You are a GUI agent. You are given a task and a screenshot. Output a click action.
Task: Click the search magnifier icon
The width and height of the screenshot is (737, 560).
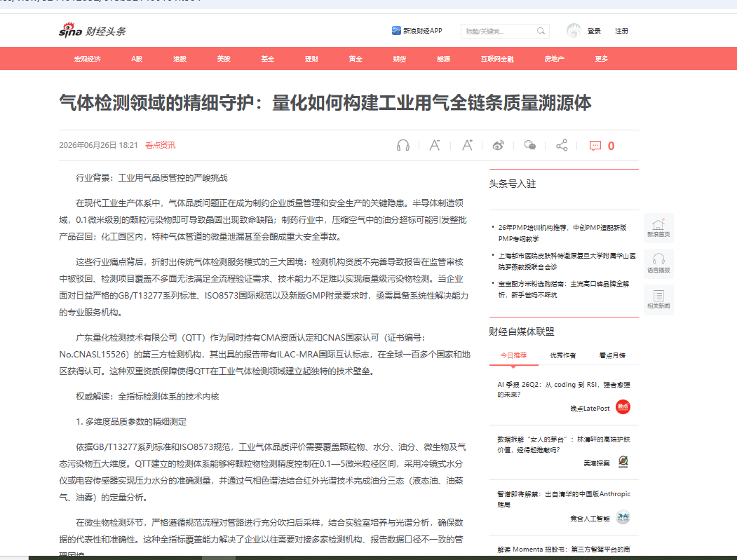pyautogui.click(x=541, y=31)
